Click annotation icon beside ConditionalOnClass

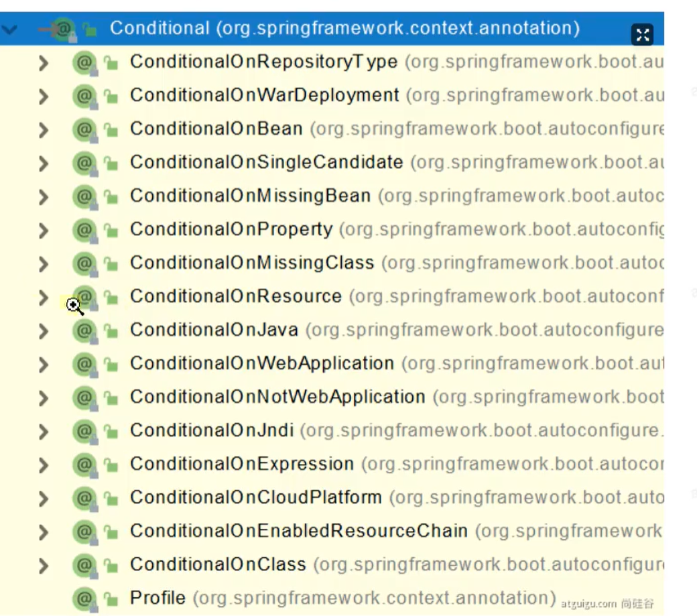coord(85,566)
